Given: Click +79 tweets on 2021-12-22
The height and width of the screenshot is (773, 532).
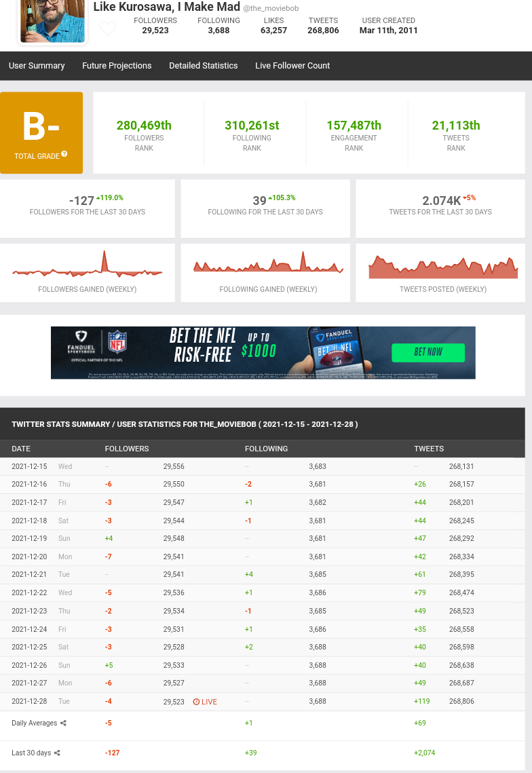Looking at the screenshot, I should tap(420, 592).
